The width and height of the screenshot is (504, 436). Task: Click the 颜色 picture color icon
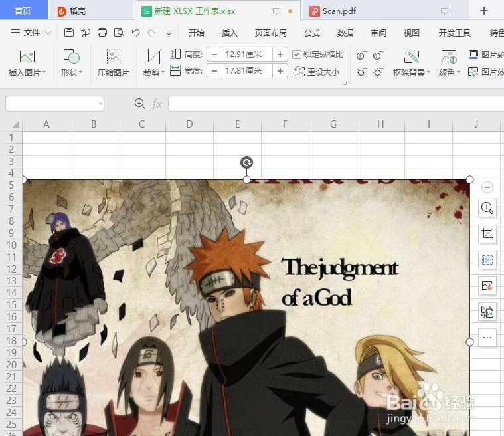point(449,57)
